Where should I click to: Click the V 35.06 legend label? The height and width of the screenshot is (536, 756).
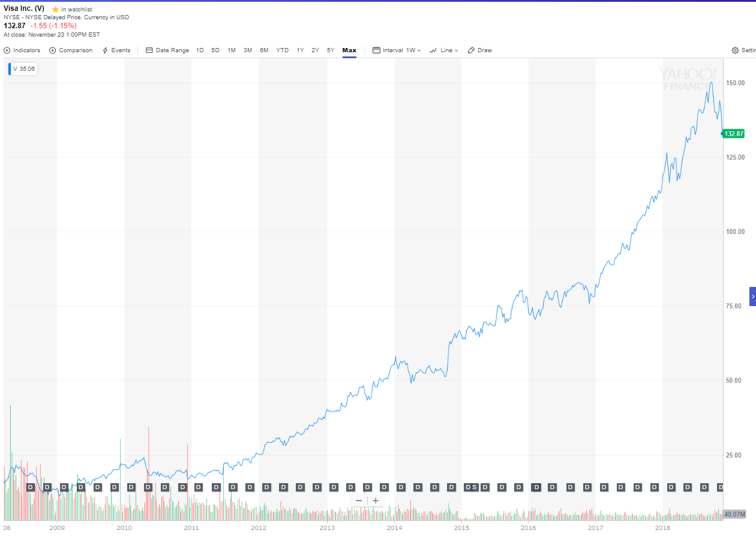point(23,69)
